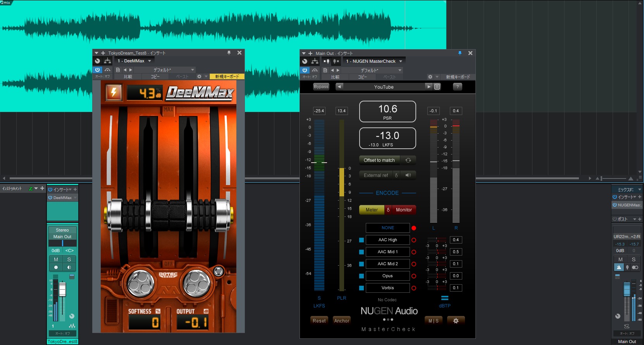Expand TokyoDream_Test8 window menu triangle

[x=96, y=53]
